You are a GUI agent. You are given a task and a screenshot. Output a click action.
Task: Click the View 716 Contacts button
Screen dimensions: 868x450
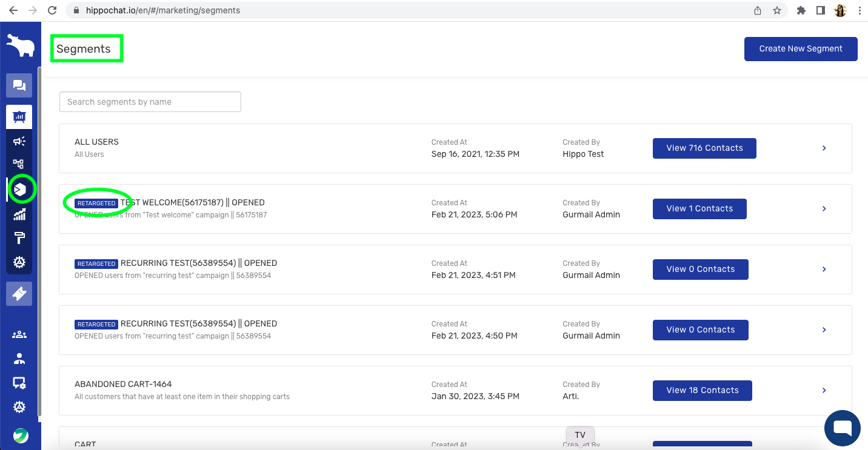point(704,148)
